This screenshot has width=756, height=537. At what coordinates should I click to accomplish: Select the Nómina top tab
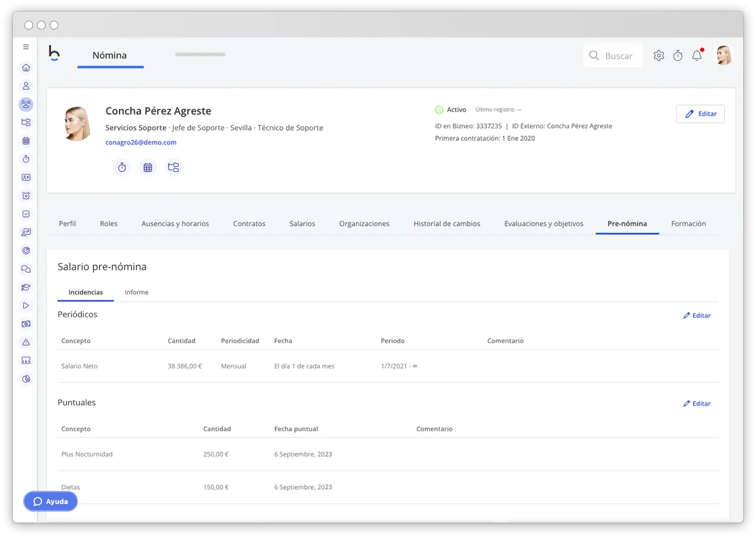(110, 55)
